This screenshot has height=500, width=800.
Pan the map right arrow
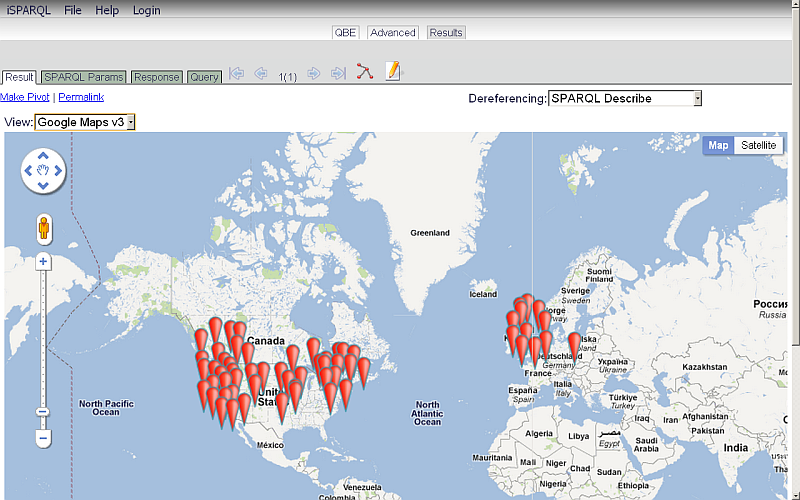click(58, 171)
